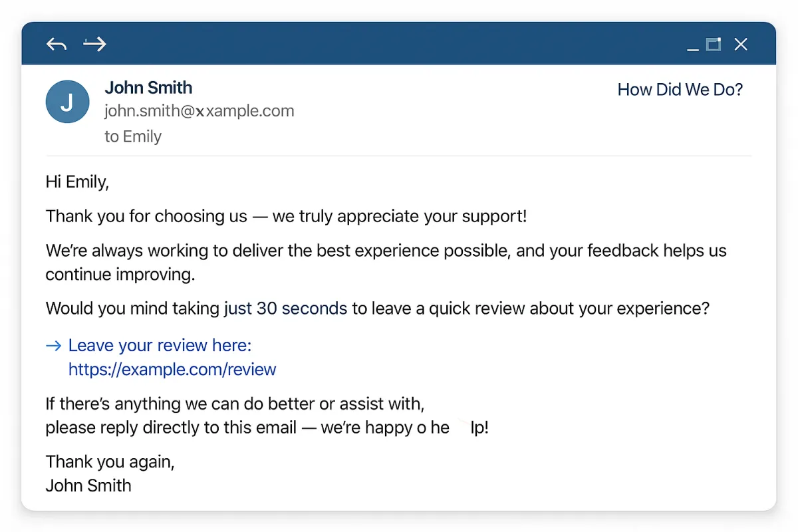Click the john.smith sender email address
This screenshot has width=798, height=532.
[x=199, y=111]
